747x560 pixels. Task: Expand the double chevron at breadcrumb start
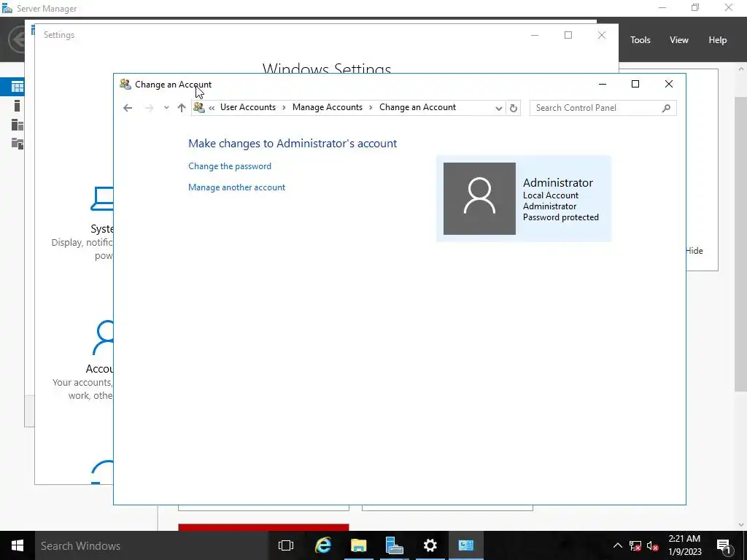(212, 108)
